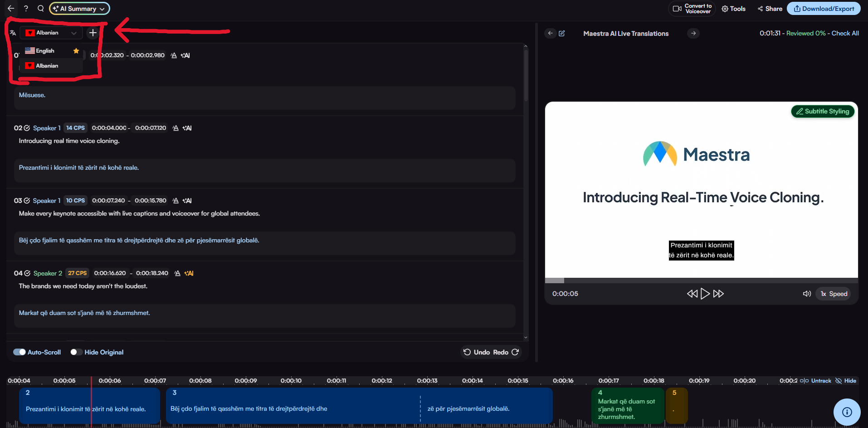This screenshot has height=428, width=868.
Task: Open the 1x Speed selector
Action: [x=834, y=294]
